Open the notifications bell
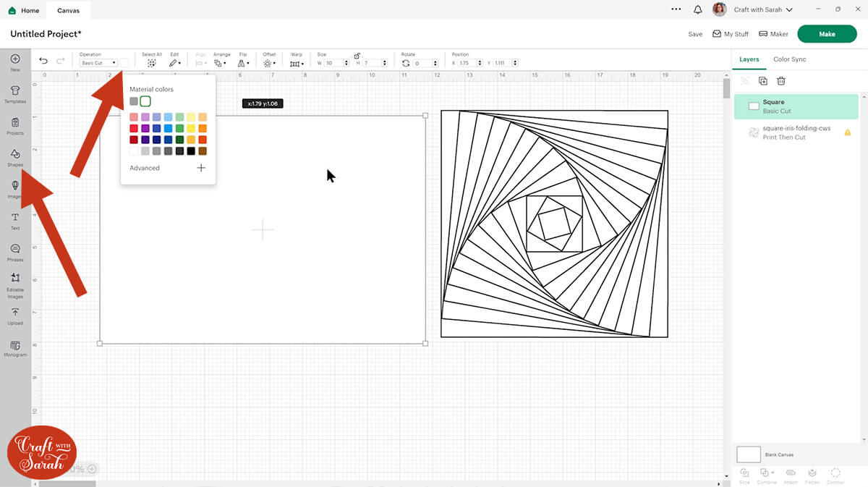This screenshot has width=868, height=487. [697, 10]
